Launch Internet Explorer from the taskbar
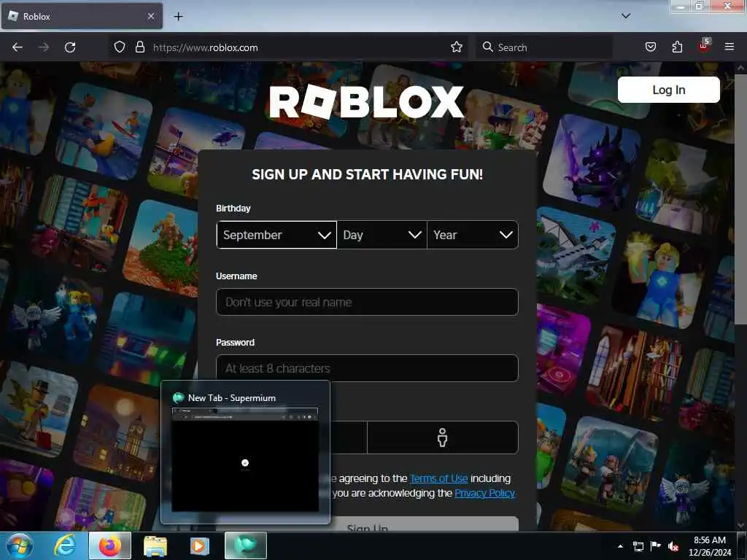Screen dimensions: 747x560 [65, 545]
